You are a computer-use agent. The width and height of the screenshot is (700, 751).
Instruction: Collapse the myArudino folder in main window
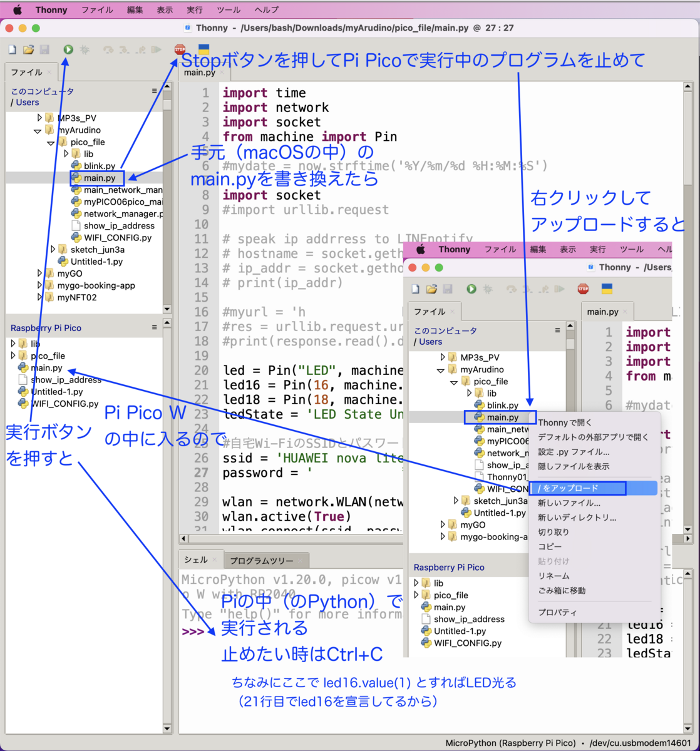tap(39, 130)
